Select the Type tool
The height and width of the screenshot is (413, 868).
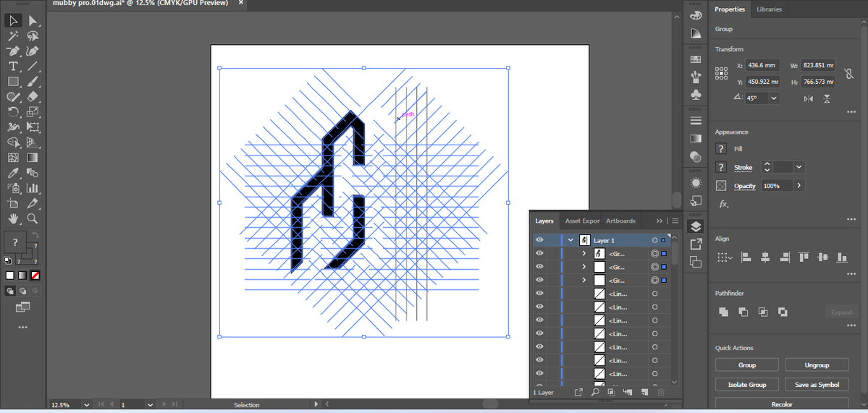(13, 67)
